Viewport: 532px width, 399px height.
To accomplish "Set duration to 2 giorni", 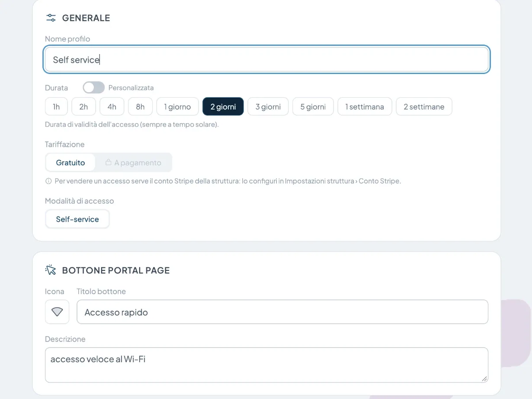I will click(x=223, y=106).
